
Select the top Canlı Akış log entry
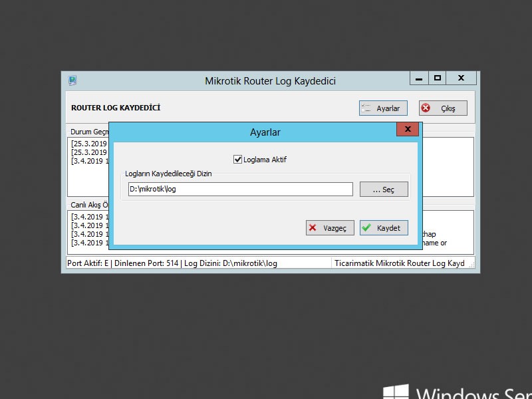(89, 217)
